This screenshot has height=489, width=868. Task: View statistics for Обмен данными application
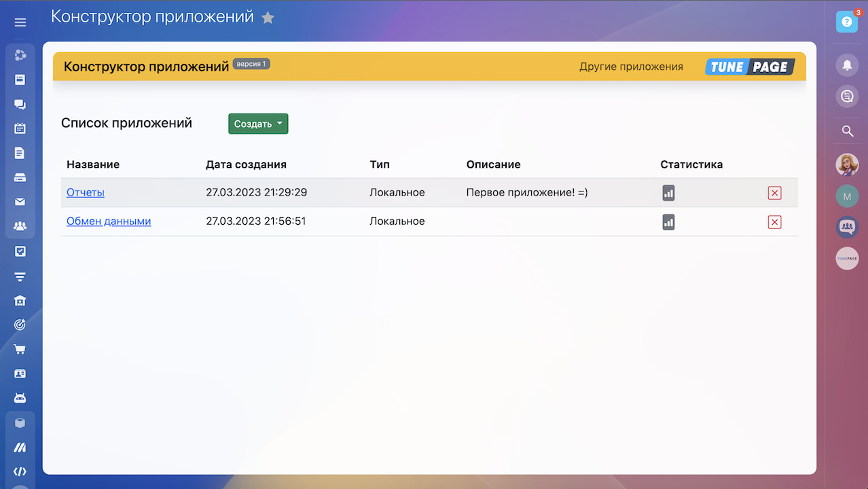668,222
